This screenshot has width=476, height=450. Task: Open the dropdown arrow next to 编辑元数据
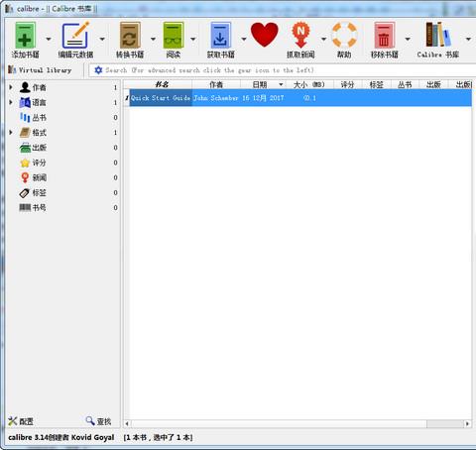pyautogui.click(x=102, y=39)
